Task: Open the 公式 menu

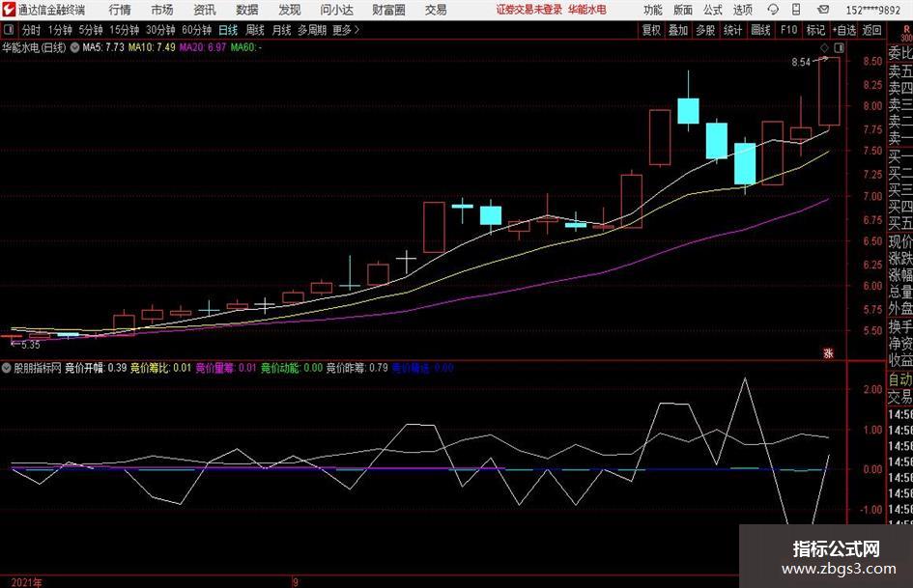Action: (x=713, y=10)
